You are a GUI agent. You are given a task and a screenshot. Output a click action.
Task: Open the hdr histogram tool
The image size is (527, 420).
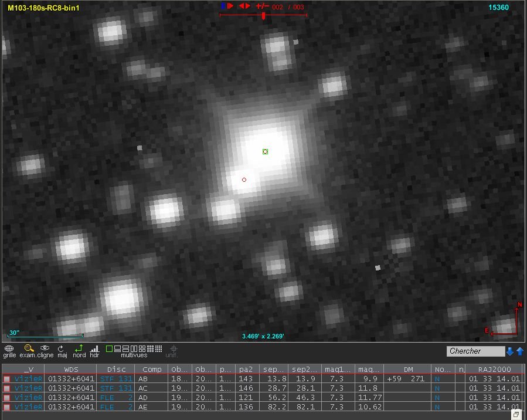click(x=94, y=348)
